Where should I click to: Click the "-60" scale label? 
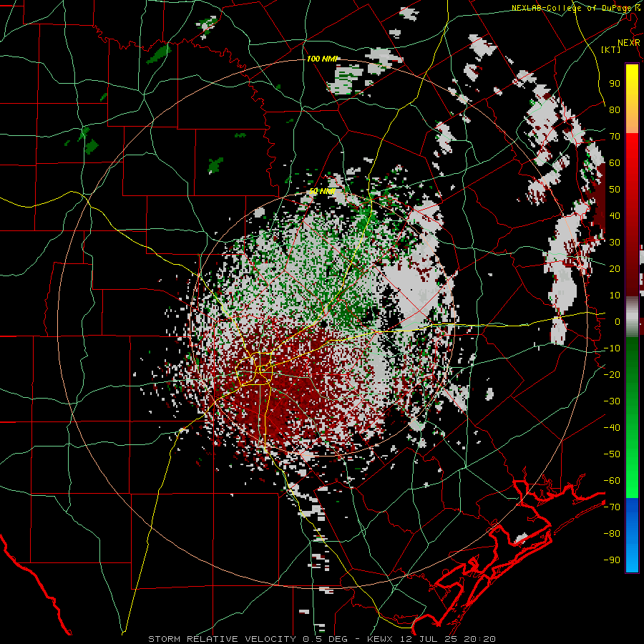[612, 481]
